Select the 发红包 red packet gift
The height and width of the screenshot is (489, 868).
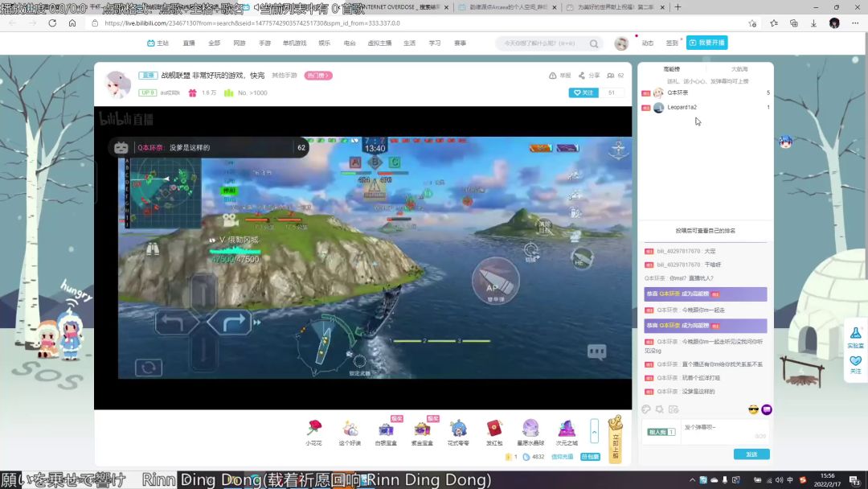pyautogui.click(x=494, y=433)
